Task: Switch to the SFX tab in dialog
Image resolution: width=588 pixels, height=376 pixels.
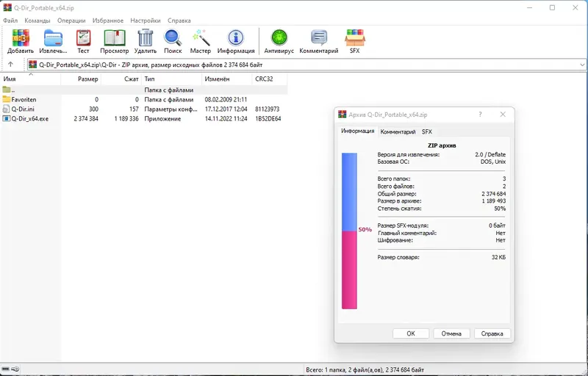Action: pyautogui.click(x=427, y=132)
